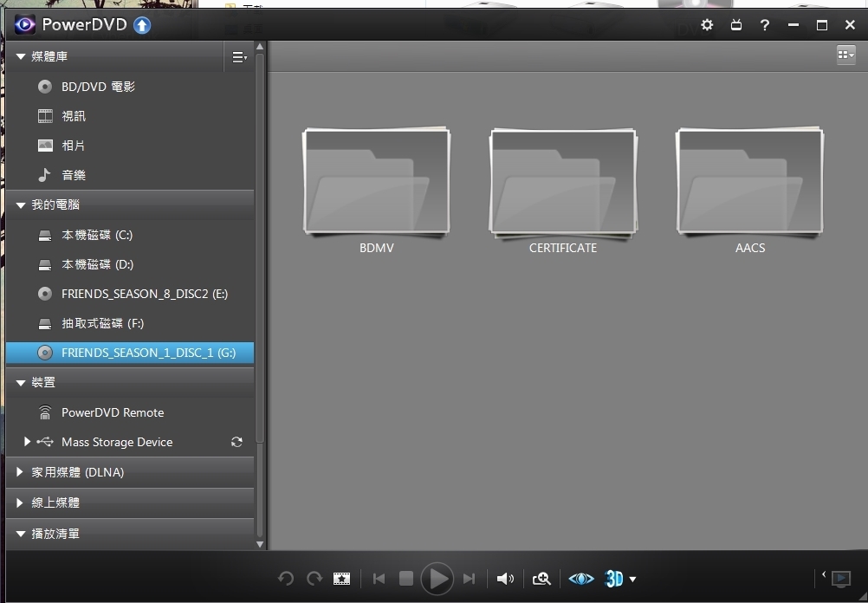Toggle the volume speaker icon

(505, 579)
